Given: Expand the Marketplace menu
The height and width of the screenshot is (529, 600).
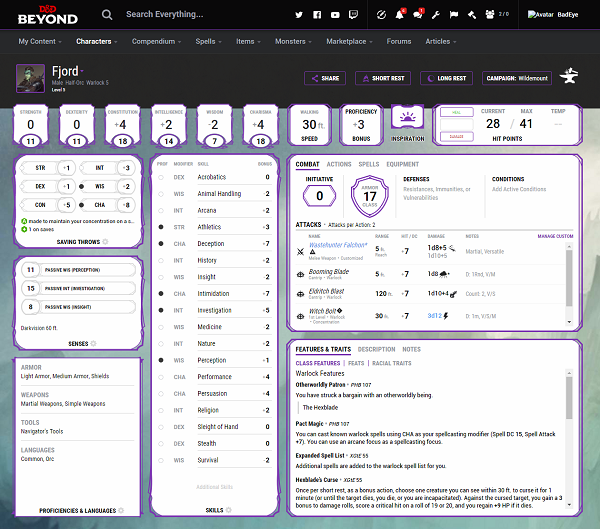Looking at the screenshot, I should 349,41.
